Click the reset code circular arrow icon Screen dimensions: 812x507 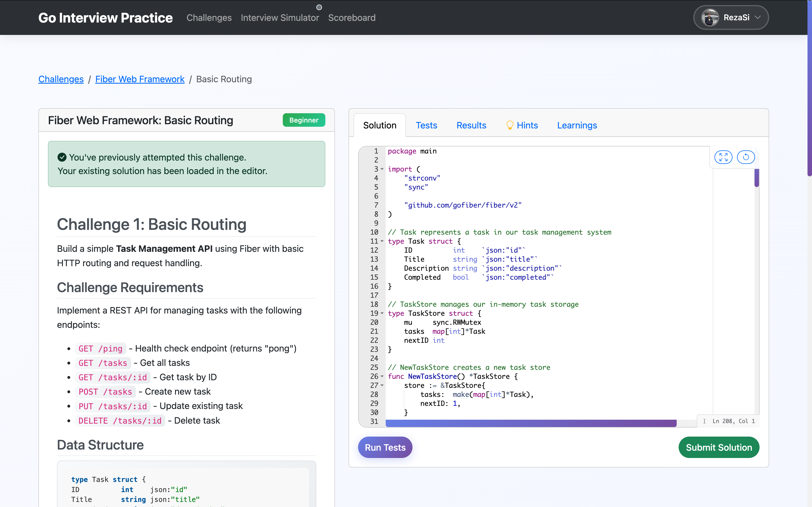745,157
